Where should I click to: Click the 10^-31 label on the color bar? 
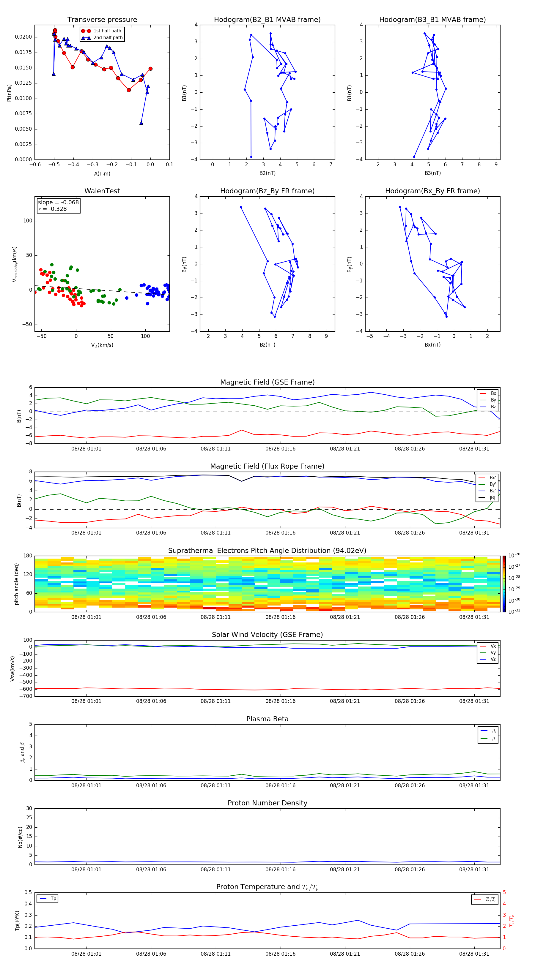(514, 611)
